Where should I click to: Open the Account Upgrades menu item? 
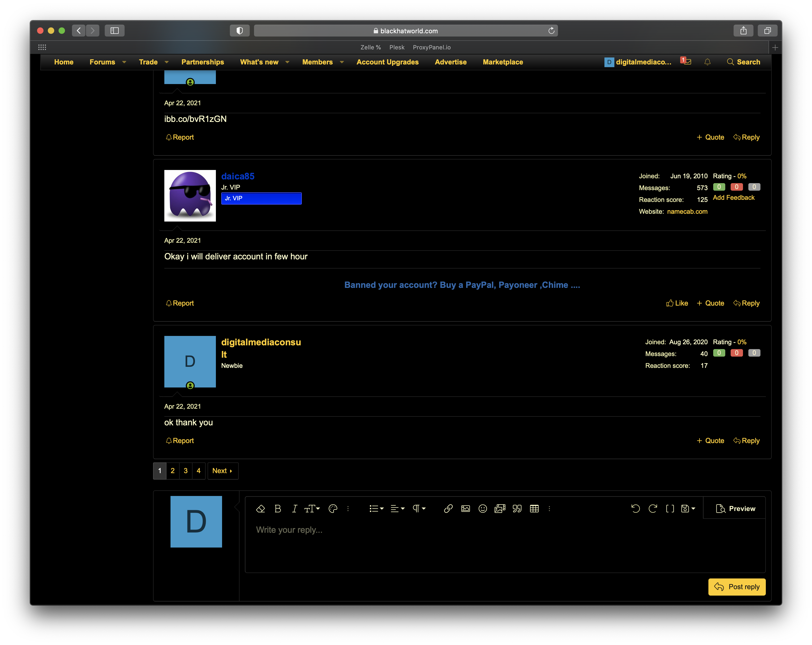pos(387,62)
